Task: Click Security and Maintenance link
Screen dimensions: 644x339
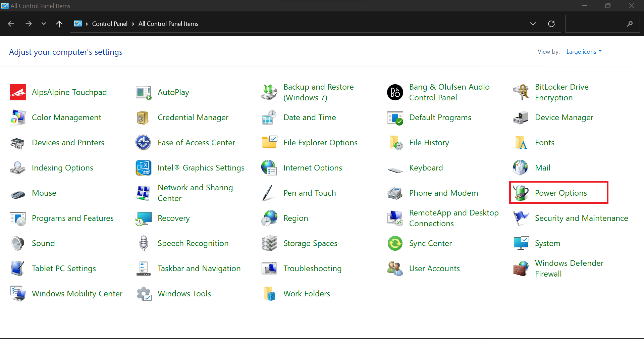Action: point(582,218)
